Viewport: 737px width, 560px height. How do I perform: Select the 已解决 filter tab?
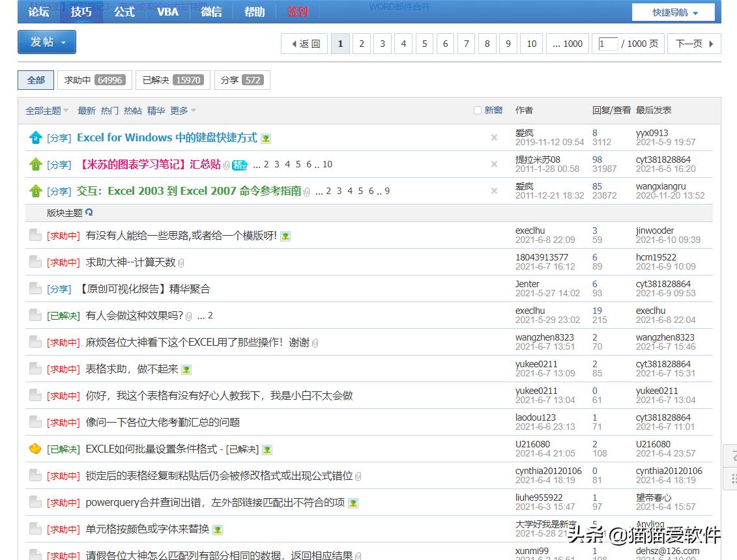pos(172,81)
